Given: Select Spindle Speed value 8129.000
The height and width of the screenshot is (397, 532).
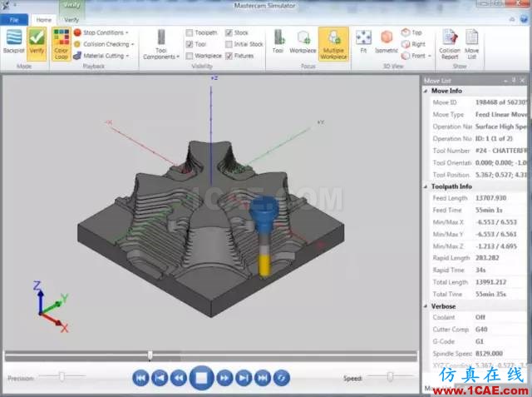Looking at the screenshot, I should 489,354.
